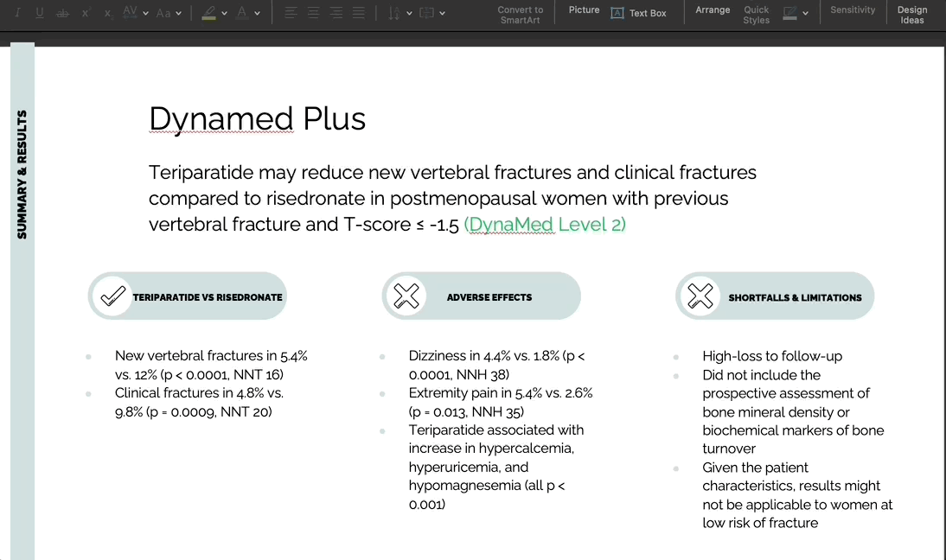The image size is (946, 560).
Task: Click the Clinical fractures in 4.8% bullet
Action: [199, 402]
